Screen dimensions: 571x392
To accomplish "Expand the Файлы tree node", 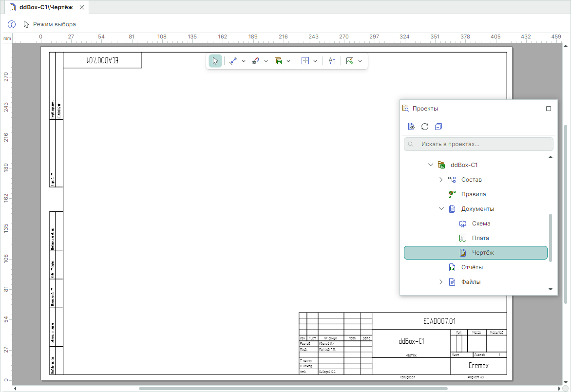I will pyautogui.click(x=441, y=282).
